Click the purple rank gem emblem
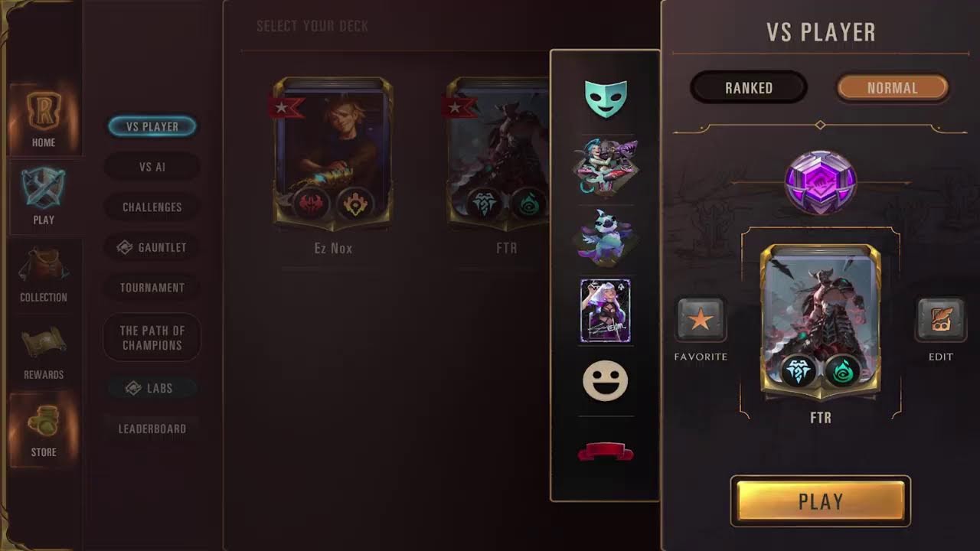The image size is (980, 551). (x=821, y=182)
